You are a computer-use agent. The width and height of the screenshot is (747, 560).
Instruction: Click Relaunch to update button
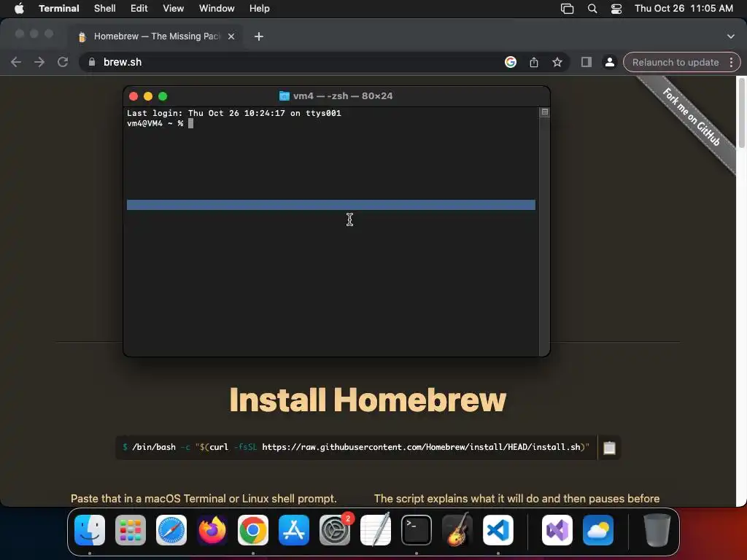676,63
